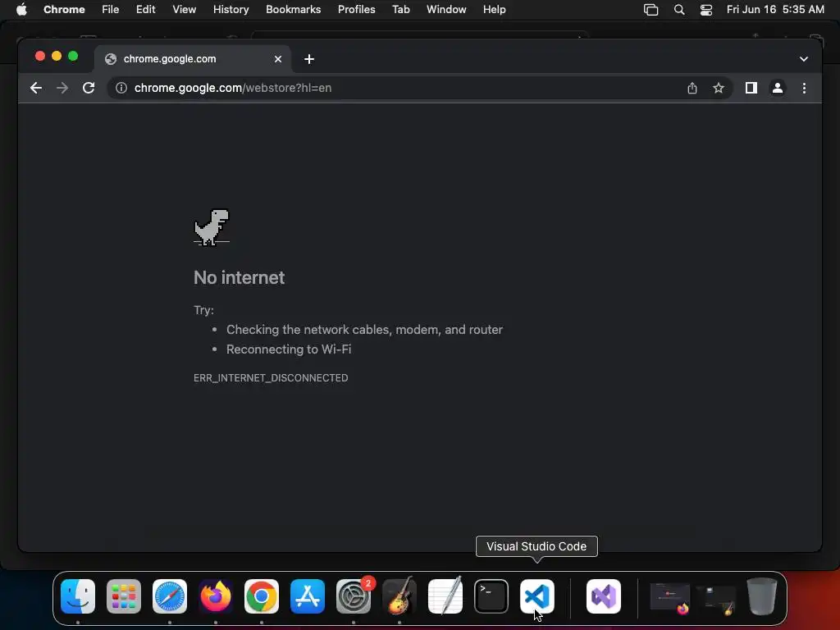The width and height of the screenshot is (840, 630).
Task: Select the chrome.google.com tab
Action: (193, 59)
